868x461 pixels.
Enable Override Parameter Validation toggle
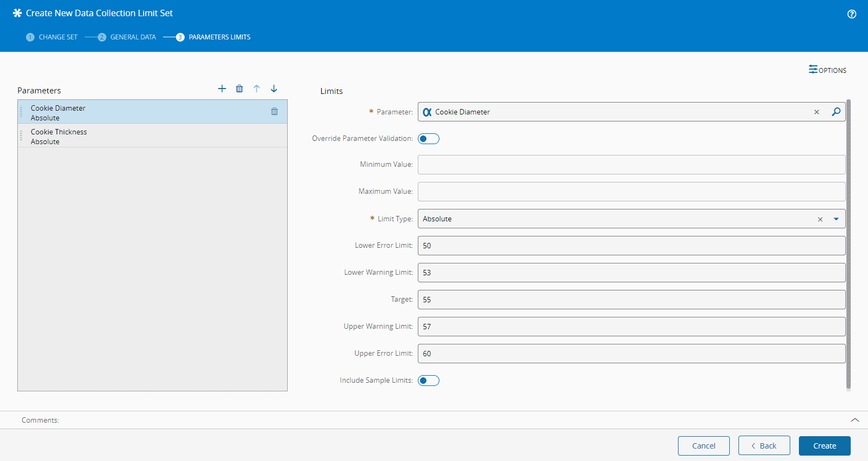pyautogui.click(x=429, y=139)
